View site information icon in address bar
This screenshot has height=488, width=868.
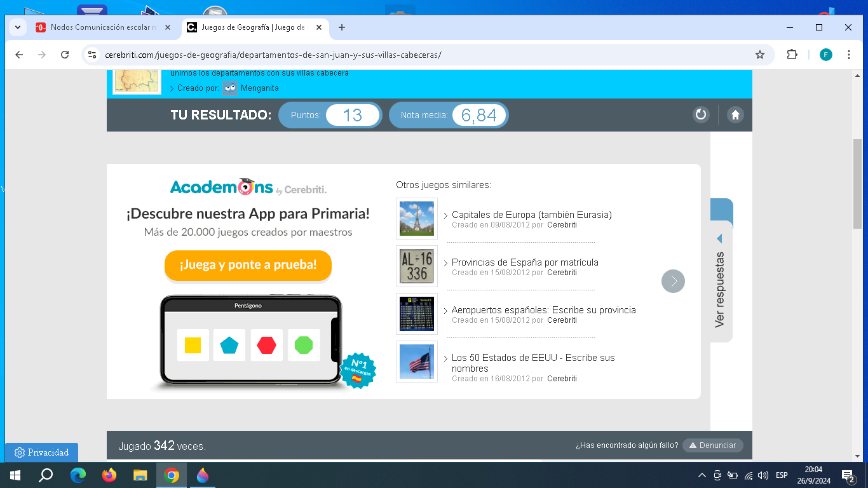(x=92, y=55)
